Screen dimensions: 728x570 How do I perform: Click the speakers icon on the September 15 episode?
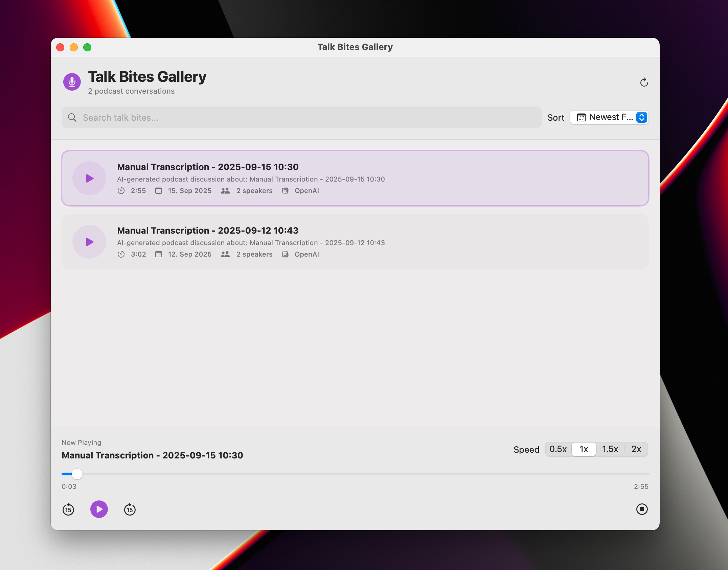tap(225, 191)
